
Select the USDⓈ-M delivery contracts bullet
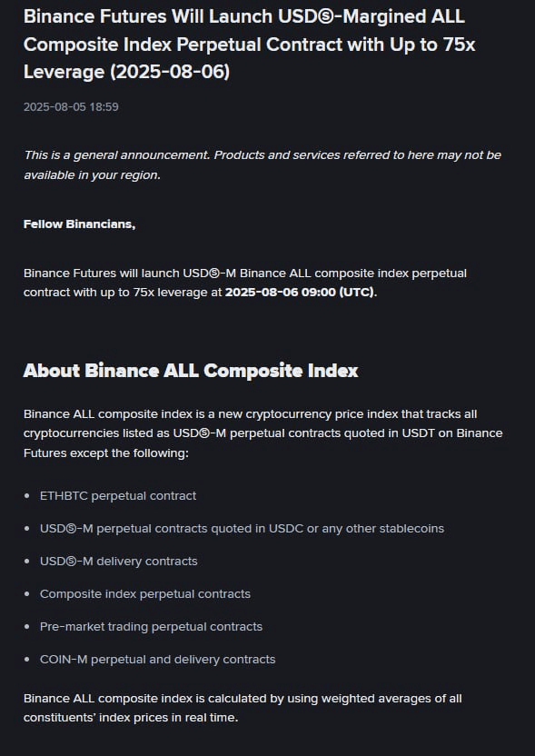119,562
